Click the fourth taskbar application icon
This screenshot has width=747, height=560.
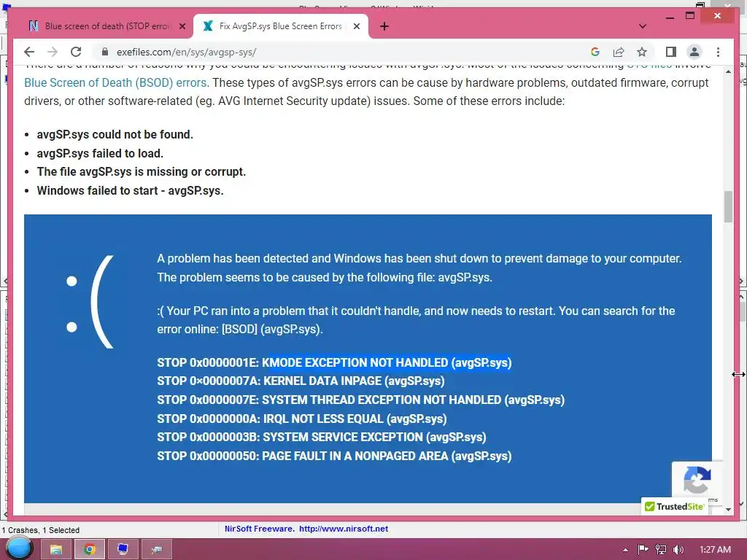pyautogui.click(x=156, y=550)
